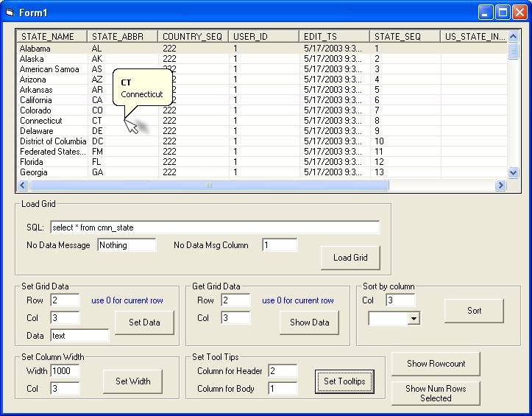
Task: Click the horizontal scrollbar right arrow
Action: pyautogui.click(x=501, y=186)
